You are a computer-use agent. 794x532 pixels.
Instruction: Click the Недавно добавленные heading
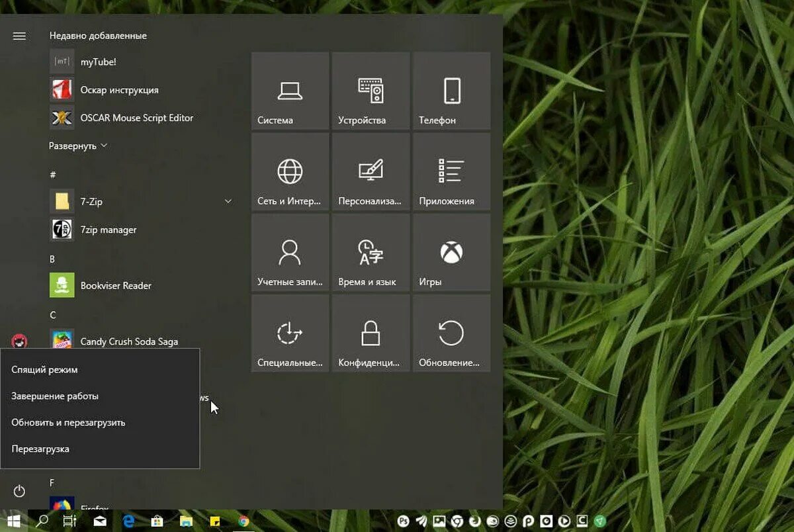coord(98,36)
